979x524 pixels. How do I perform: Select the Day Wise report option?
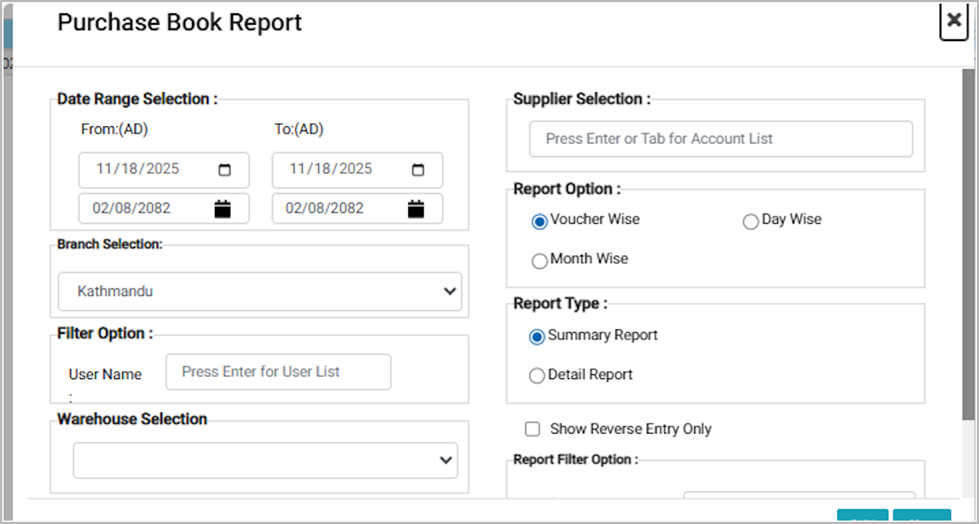751,222
